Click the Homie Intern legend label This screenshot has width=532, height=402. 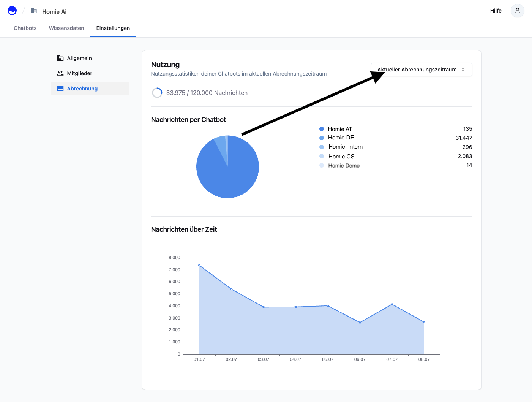[346, 147]
